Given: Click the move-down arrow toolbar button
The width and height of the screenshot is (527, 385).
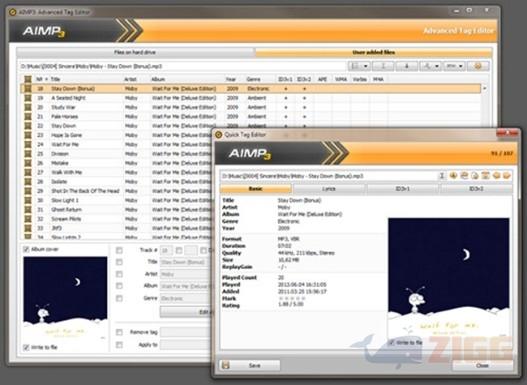Looking at the screenshot, I should click(x=406, y=66).
